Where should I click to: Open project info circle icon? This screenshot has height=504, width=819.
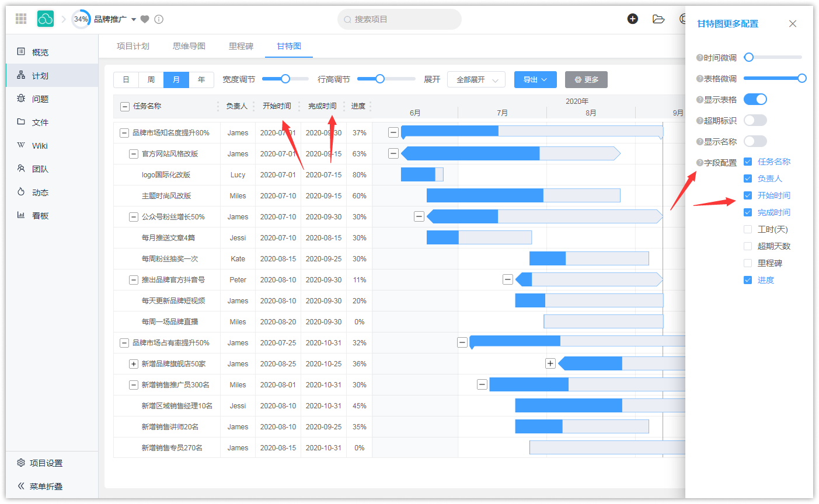(x=159, y=19)
